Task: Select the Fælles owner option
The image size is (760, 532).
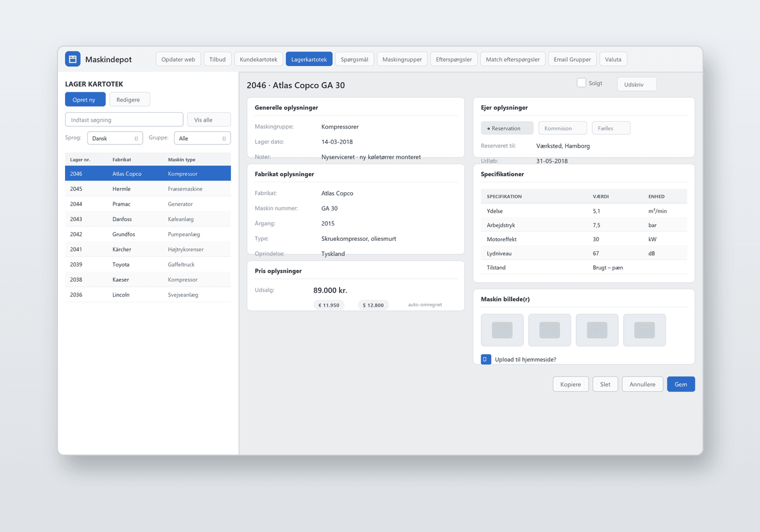Action: tap(611, 128)
